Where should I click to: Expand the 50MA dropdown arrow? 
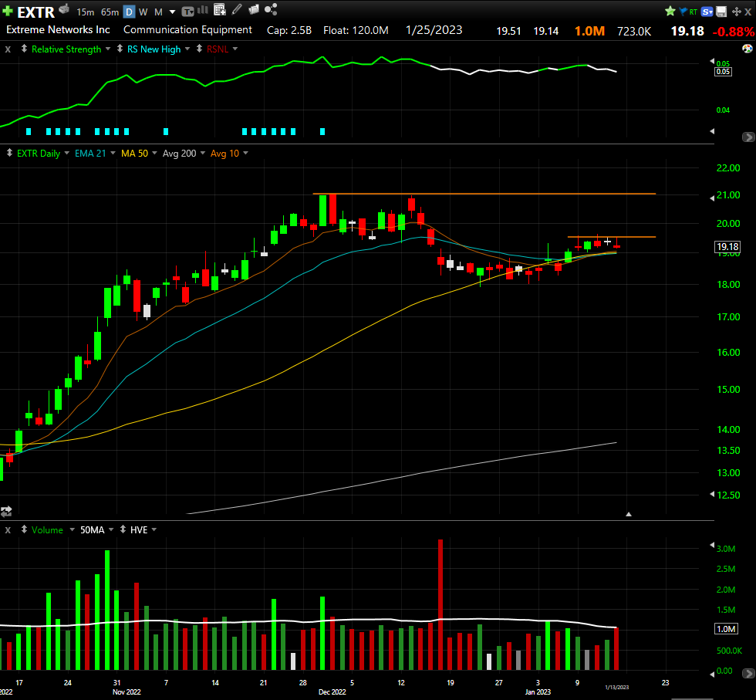coord(111,529)
